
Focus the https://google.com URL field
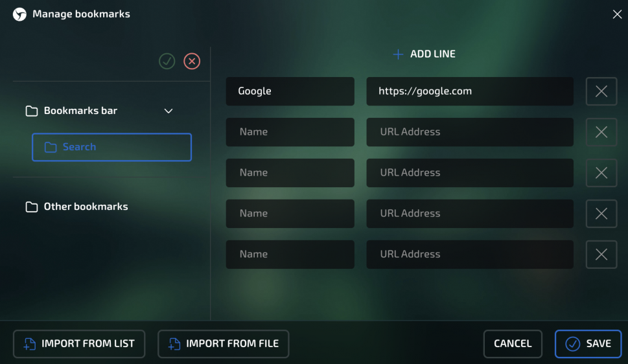pos(470,91)
